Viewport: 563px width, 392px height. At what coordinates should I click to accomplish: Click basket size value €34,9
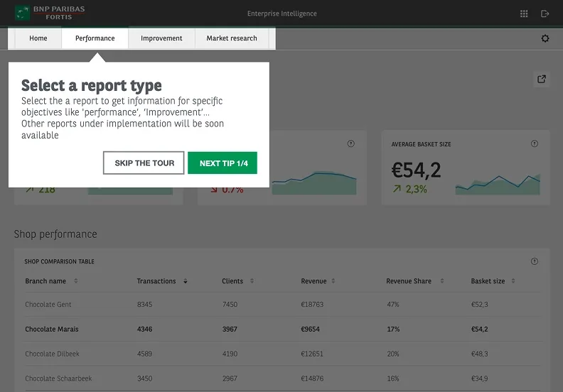coord(479,379)
